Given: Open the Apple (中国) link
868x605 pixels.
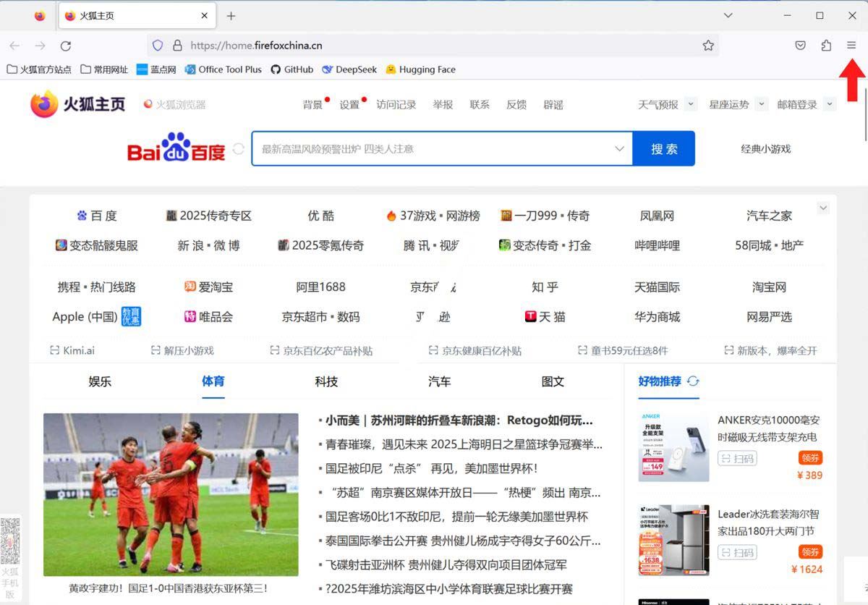Looking at the screenshot, I should pos(96,317).
